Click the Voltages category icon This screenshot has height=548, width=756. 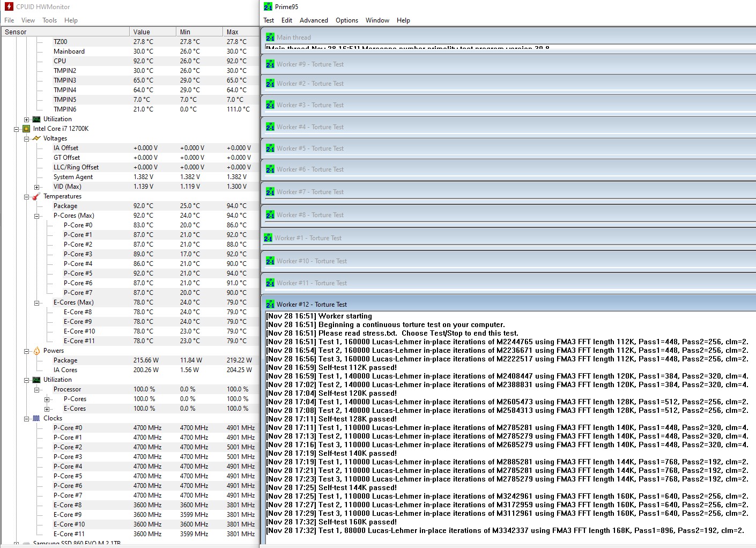point(36,138)
